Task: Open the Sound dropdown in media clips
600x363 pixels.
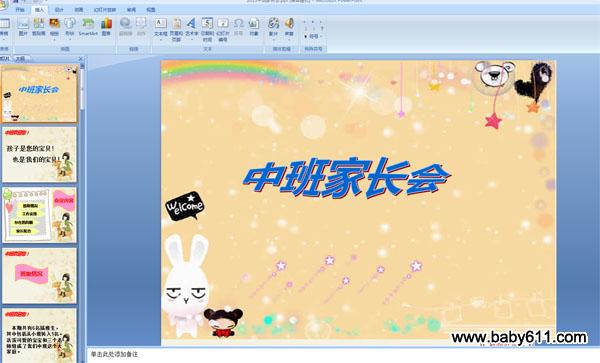Action: click(289, 39)
